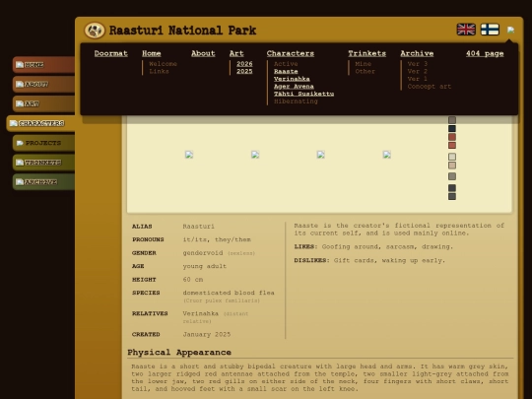Switch language to Finnish via Finland flag
Screen dimensions: 532x399
(x=490, y=30)
